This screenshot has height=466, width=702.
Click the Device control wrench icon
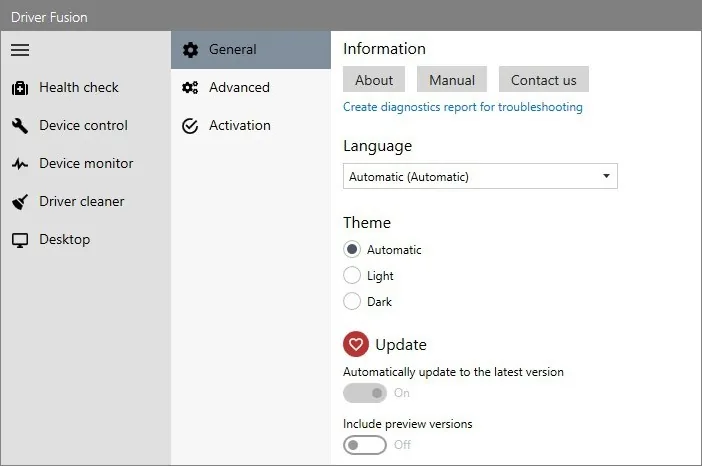(x=20, y=126)
